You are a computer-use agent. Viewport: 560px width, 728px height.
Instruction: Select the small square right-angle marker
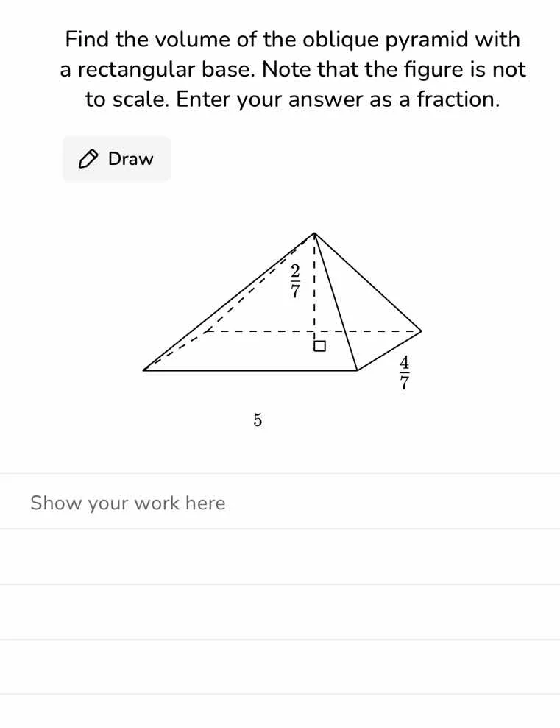[319, 345]
